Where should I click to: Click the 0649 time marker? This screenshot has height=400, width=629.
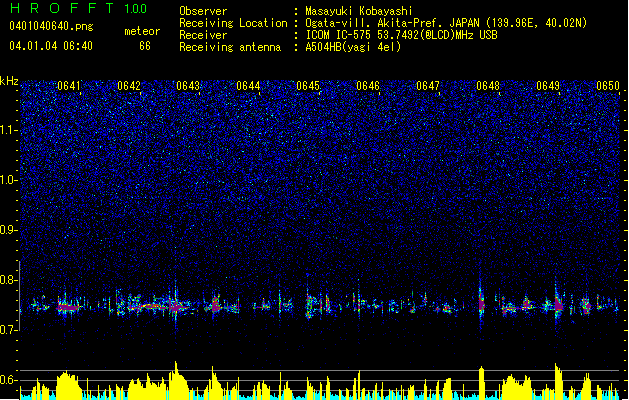pos(548,86)
